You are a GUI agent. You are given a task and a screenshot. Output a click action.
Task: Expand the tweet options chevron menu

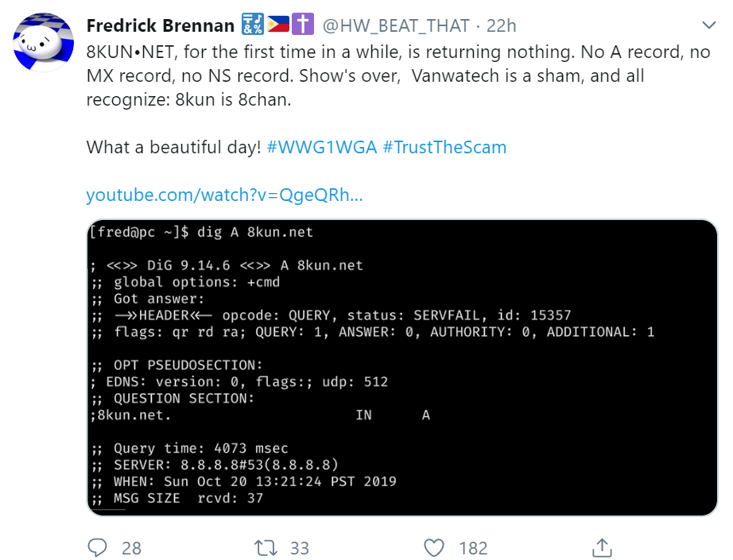709,25
